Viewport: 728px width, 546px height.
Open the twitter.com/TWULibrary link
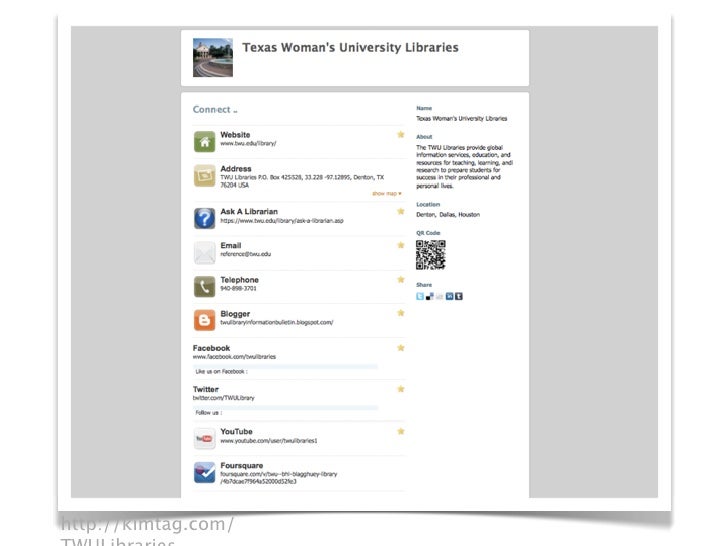pyautogui.click(x=224, y=398)
